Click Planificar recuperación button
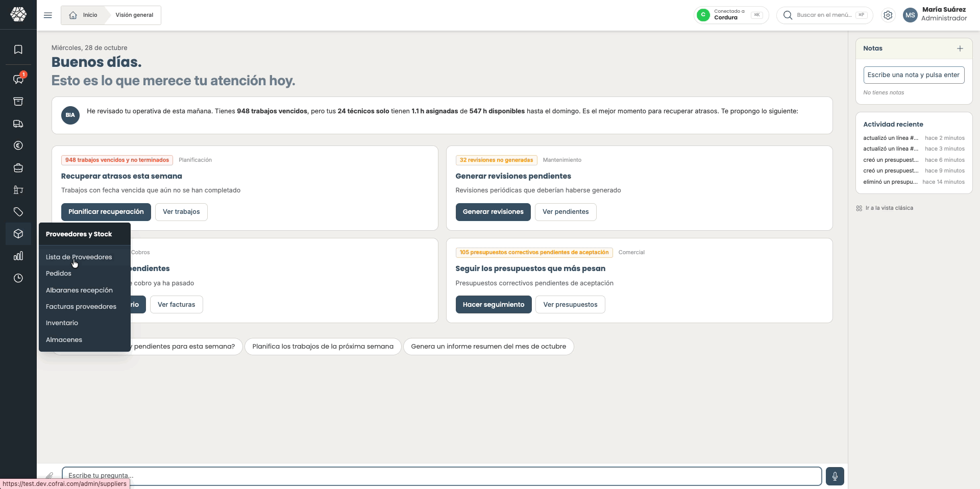Screen dimensions: 980x489 (x=106, y=212)
